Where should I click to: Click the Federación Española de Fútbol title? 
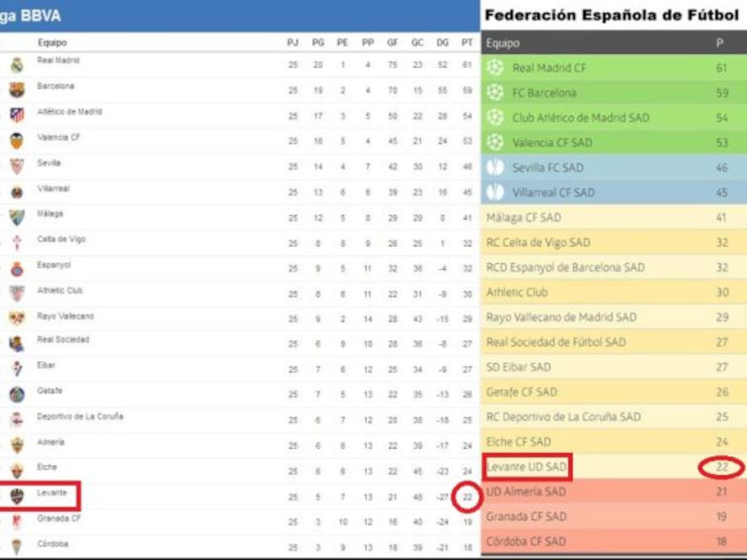(611, 16)
